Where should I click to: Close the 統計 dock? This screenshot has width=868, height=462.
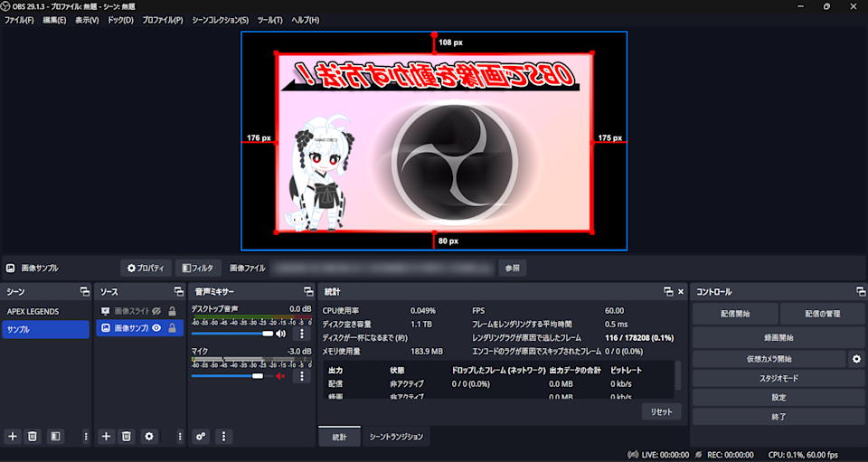pyautogui.click(x=681, y=292)
